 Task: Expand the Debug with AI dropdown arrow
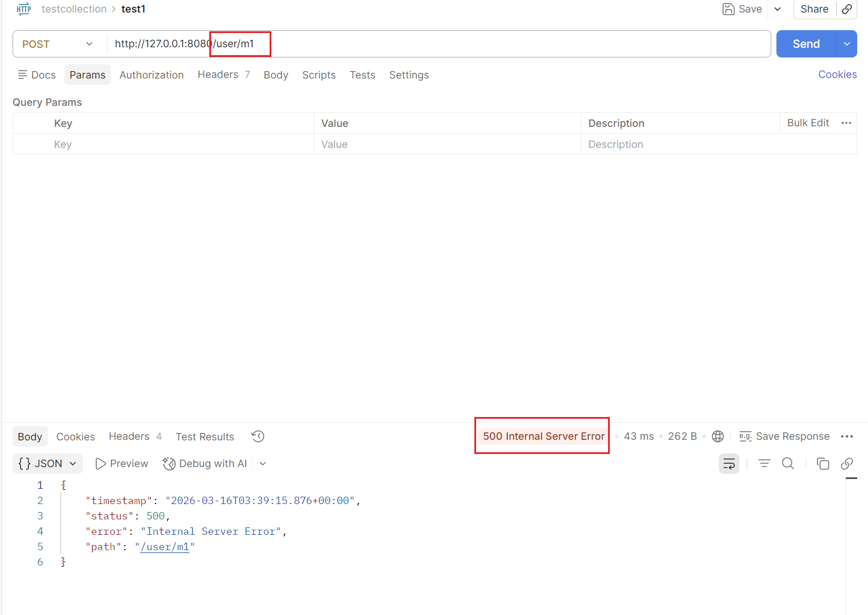(263, 464)
